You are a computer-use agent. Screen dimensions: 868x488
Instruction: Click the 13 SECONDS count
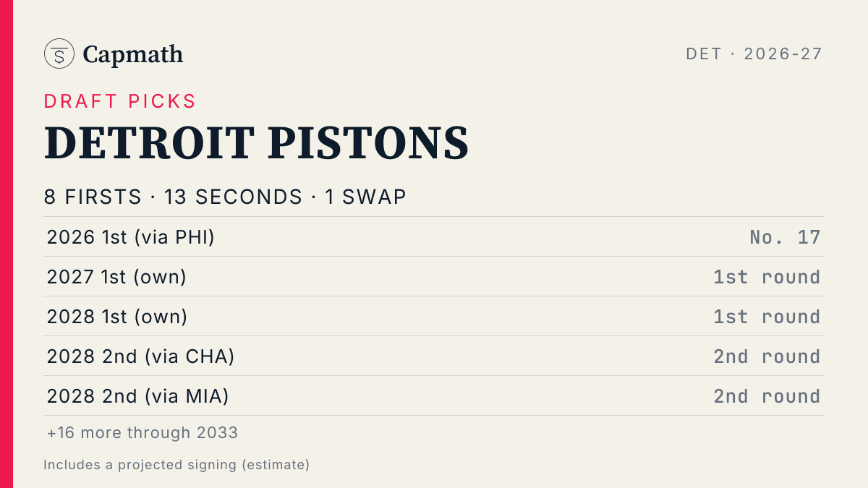pos(234,197)
